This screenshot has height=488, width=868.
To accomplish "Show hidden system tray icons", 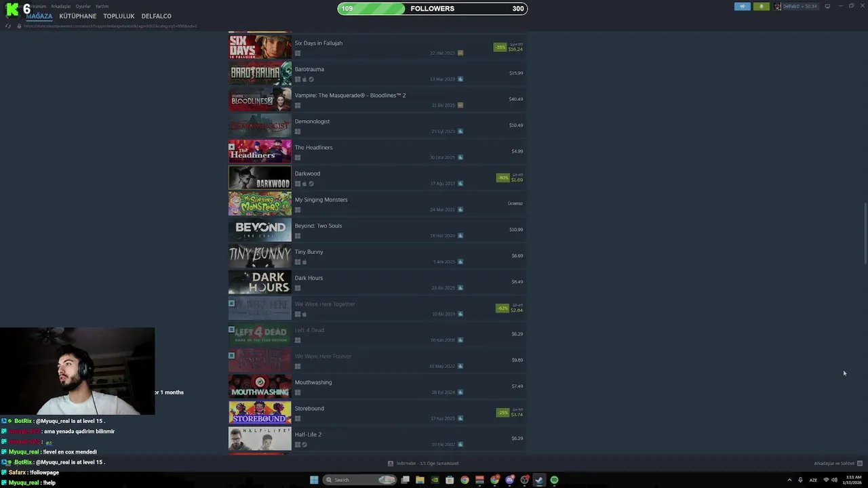I will (789, 480).
